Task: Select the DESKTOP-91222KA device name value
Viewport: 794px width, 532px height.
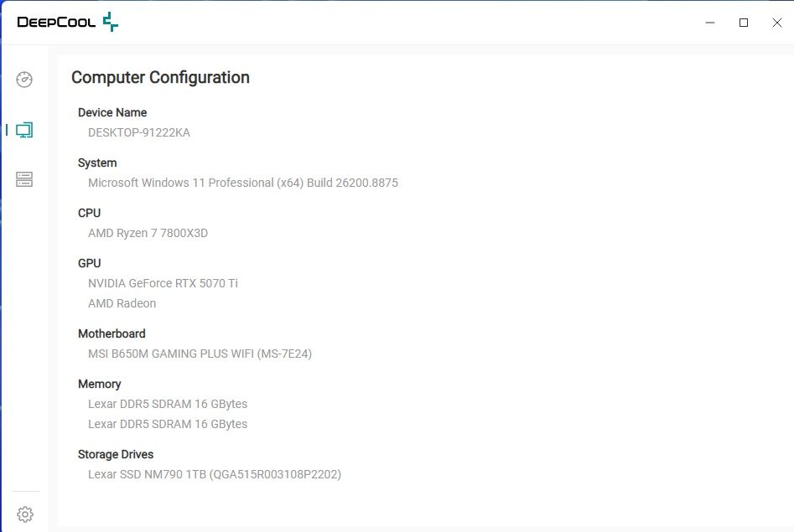Action: [139, 132]
